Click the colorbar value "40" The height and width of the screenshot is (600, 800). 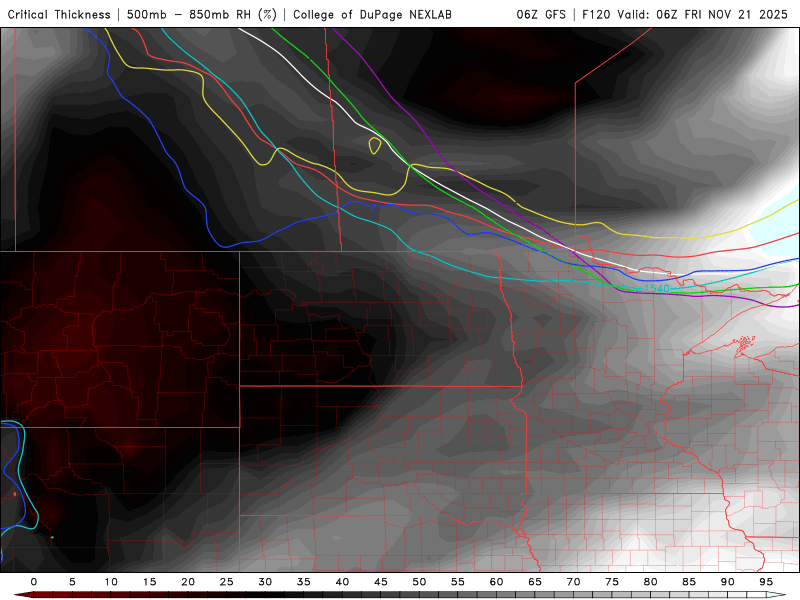(x=342, y=582)
